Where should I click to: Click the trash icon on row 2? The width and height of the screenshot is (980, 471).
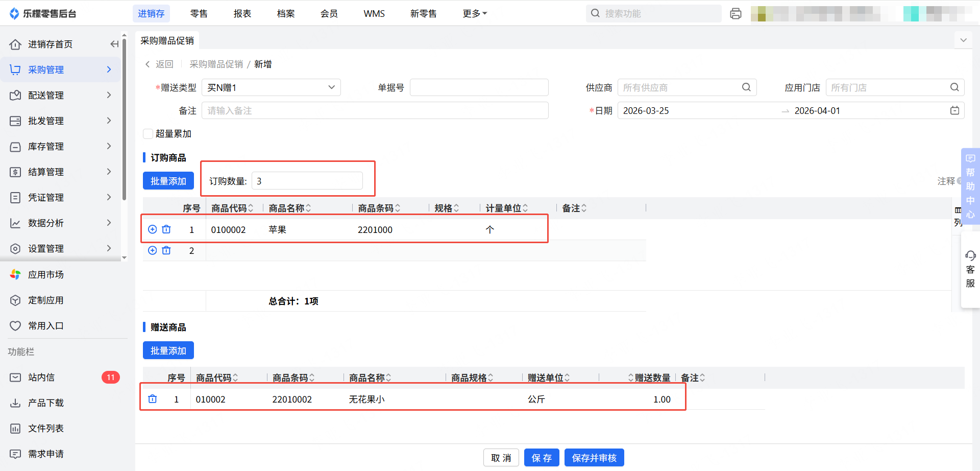[166, 250]
